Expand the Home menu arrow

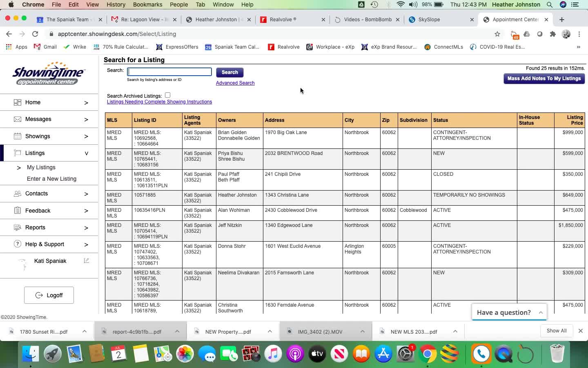86,103
